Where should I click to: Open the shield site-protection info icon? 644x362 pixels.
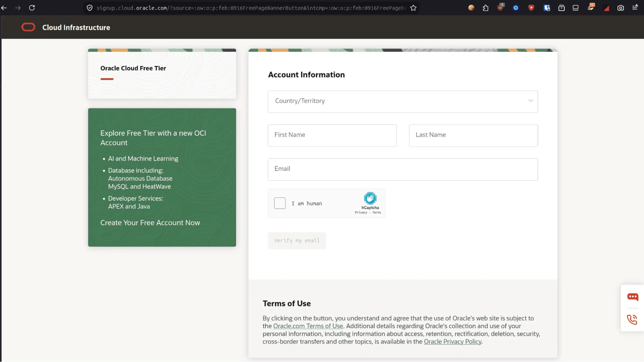coord(90,8)
